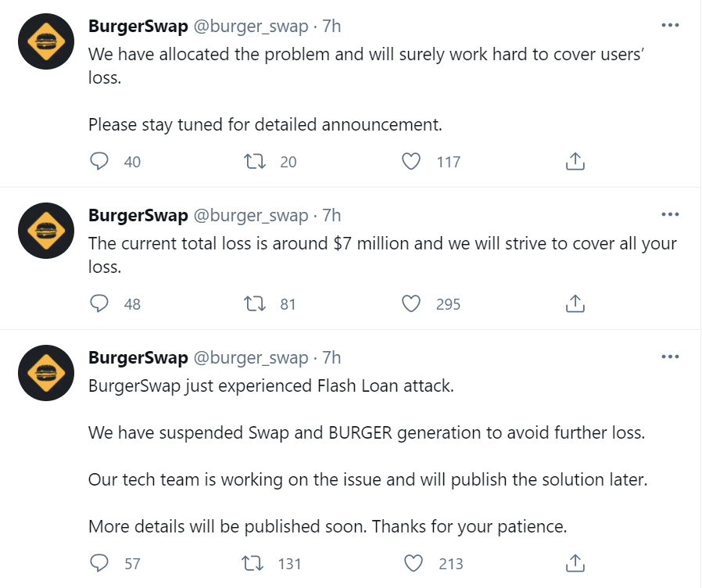Reply to the "allocated the problem" tweet

pos(99,162)
